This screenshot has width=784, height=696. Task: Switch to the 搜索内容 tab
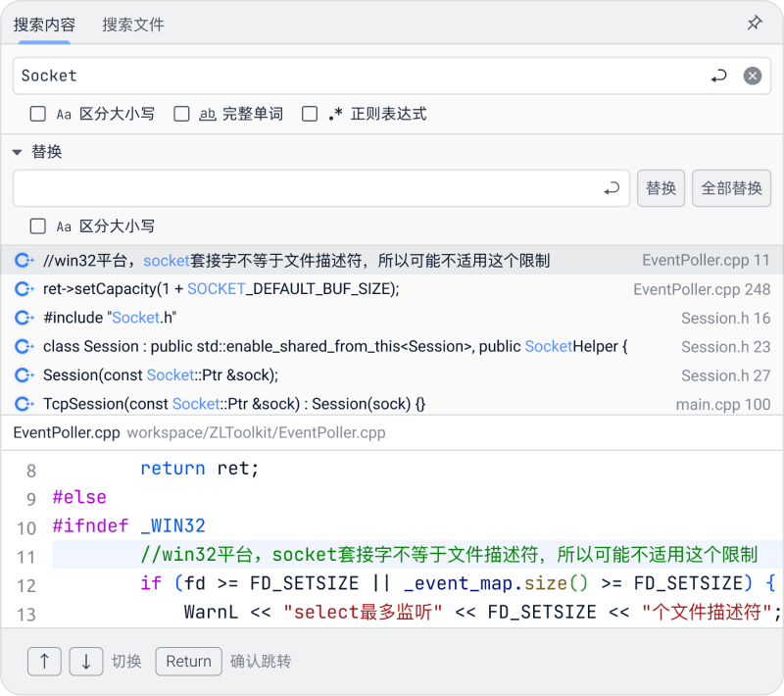pyautogui.click(x=44, y=25)
